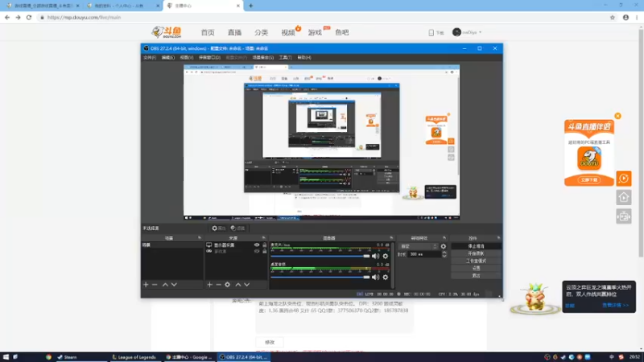Move source down in Sources panel
644x362 pixels.
pyautogui.click(x=247, y=285)
